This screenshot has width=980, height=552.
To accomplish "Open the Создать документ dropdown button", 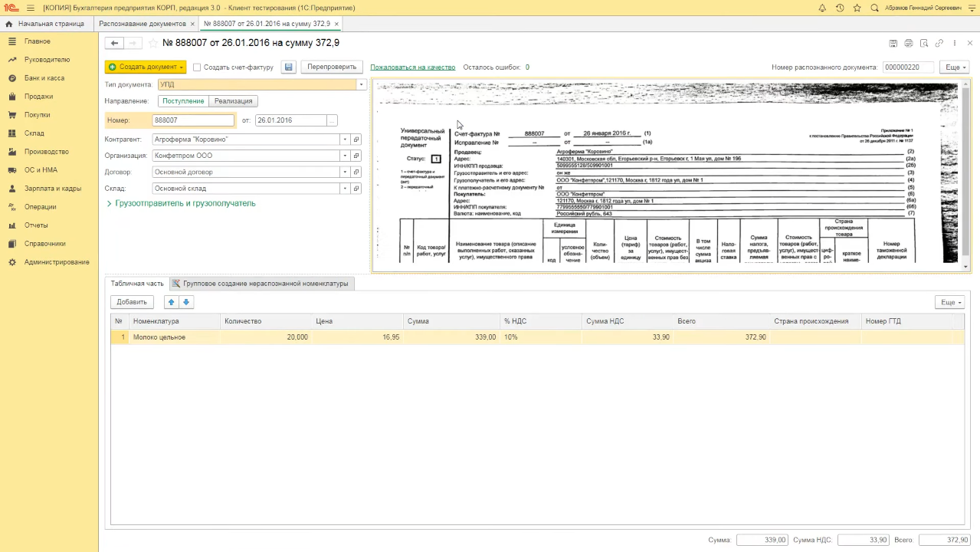I will coord(146,67).
